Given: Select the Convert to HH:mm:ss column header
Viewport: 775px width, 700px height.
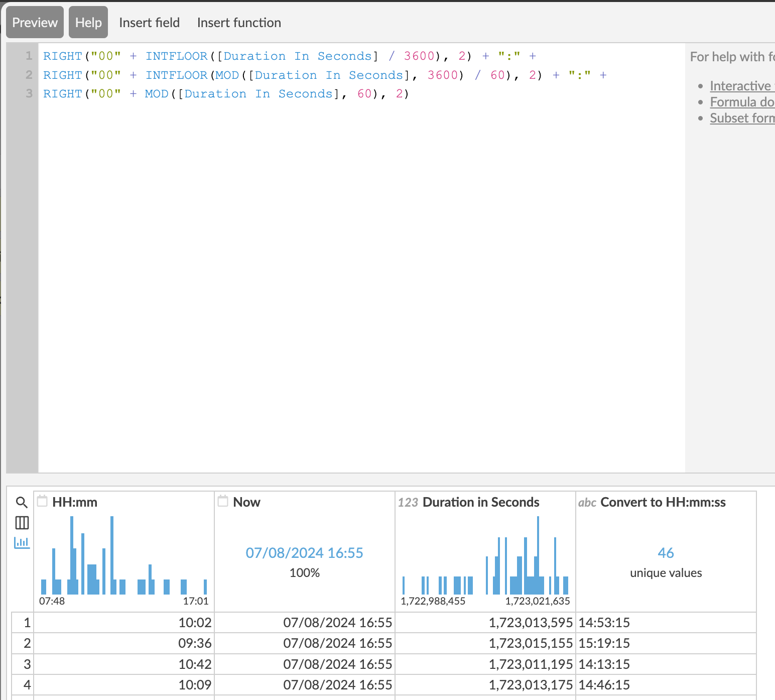Looking at the screenshot, I should pos(663,502).
